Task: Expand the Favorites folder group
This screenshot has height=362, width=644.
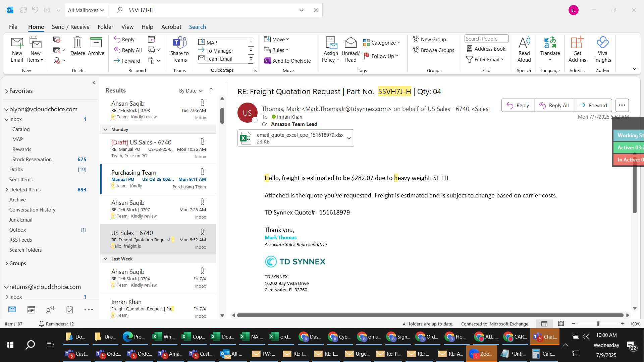Action: coord(6,91)
